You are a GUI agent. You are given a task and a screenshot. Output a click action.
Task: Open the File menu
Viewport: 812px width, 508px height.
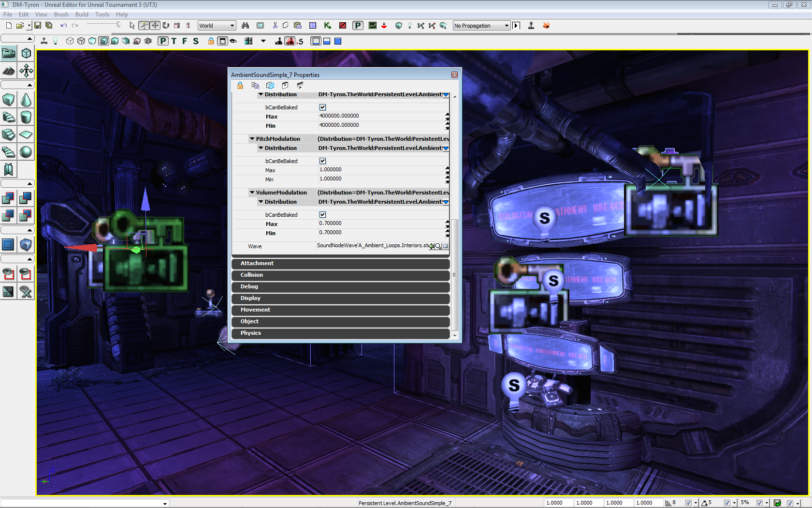tap(8, 15)
